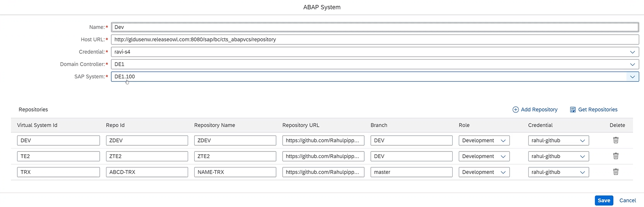This screenshot has height=207, width=644.
Task: Click Repository Name field with ZTE2
Action: point(235,156)
